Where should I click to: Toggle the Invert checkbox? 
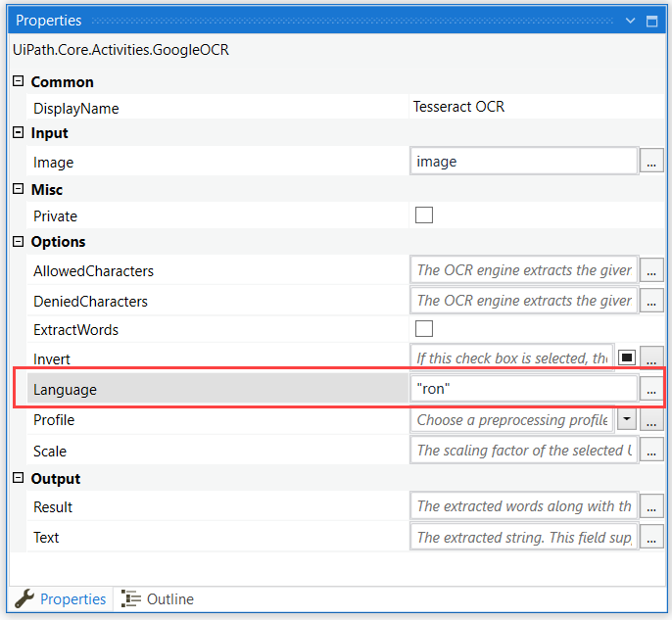[x=627, y=358]
